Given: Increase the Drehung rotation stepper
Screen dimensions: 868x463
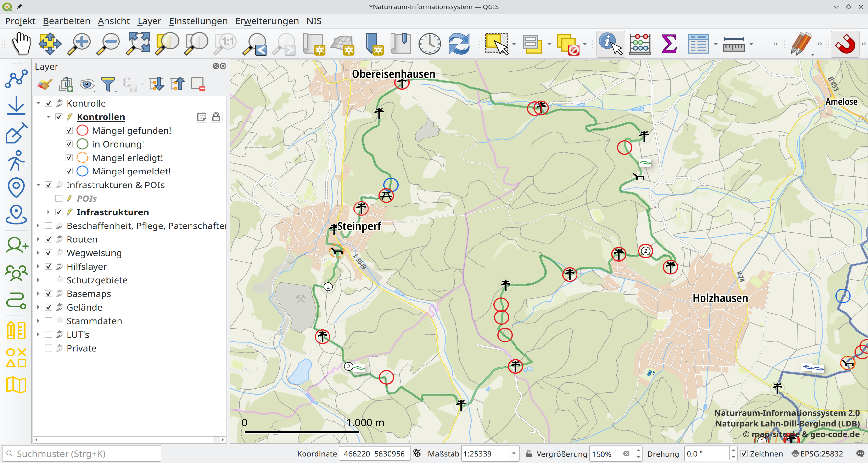Looking at the screenshot, I should click(x=733, y=450).
